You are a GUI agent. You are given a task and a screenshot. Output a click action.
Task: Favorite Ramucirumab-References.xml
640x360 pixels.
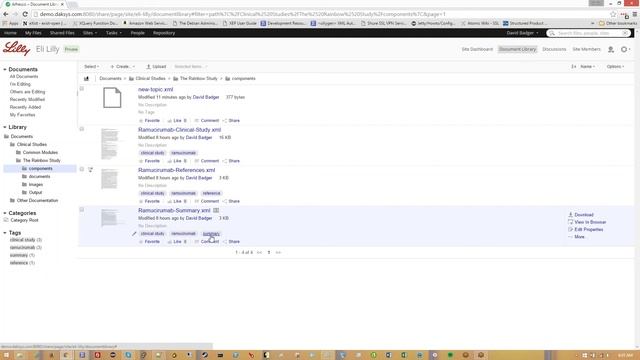[x=149, y=202]
